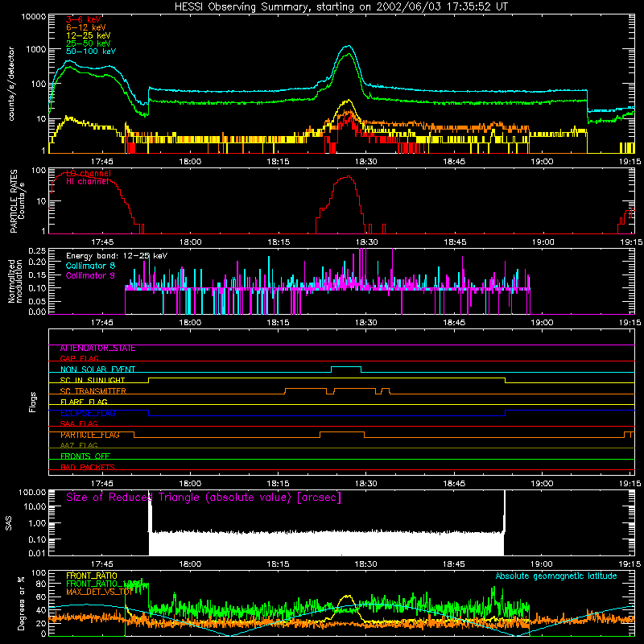Screen dimensions: 644x644
Task: Click the PARTICLE_FLAG label
Action: coord(90,435)
